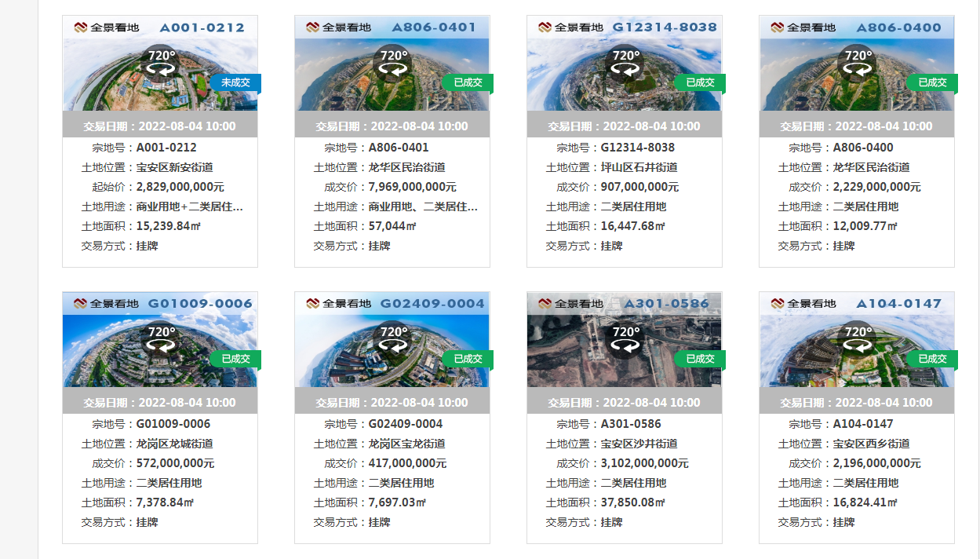Click the 宝安区西乡街道 location text
The height and width of the screenshot is (559, 980).
coord(871,444)
